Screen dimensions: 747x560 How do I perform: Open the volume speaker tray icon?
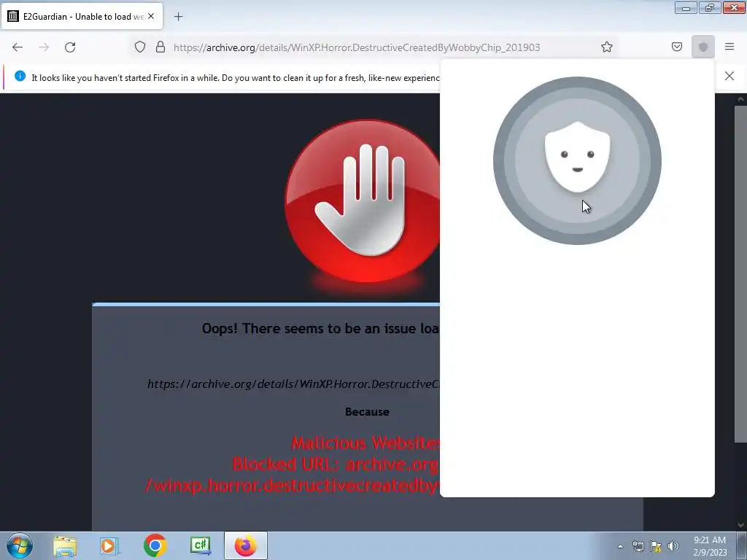(x=673, y=546)
